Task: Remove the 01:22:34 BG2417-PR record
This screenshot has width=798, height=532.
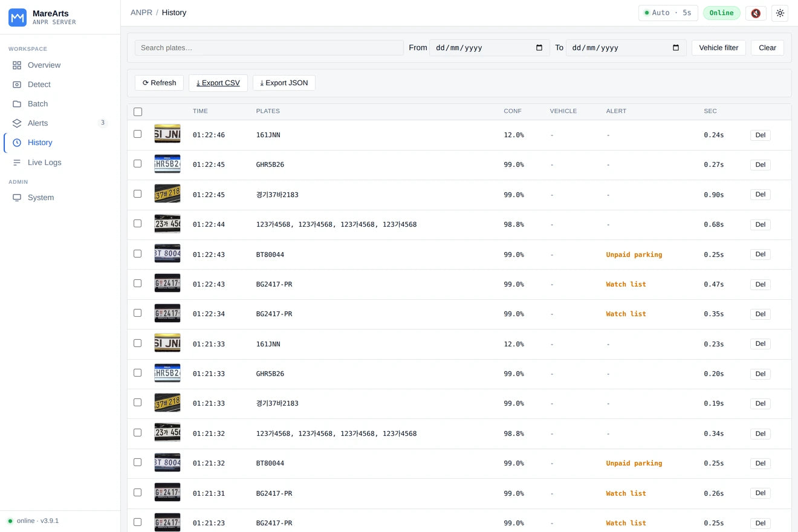Action: pyautogui.click(x=761, y=314)
